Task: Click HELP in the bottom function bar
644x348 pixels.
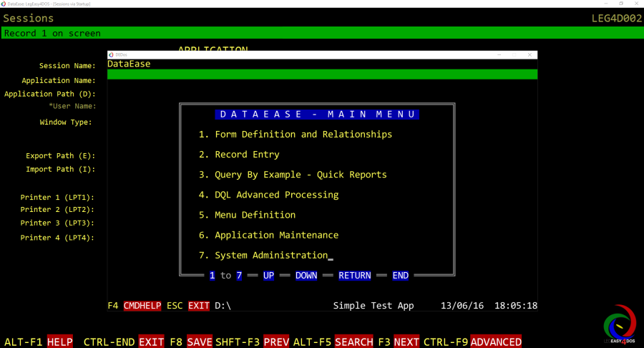Action: pos(60,342)
